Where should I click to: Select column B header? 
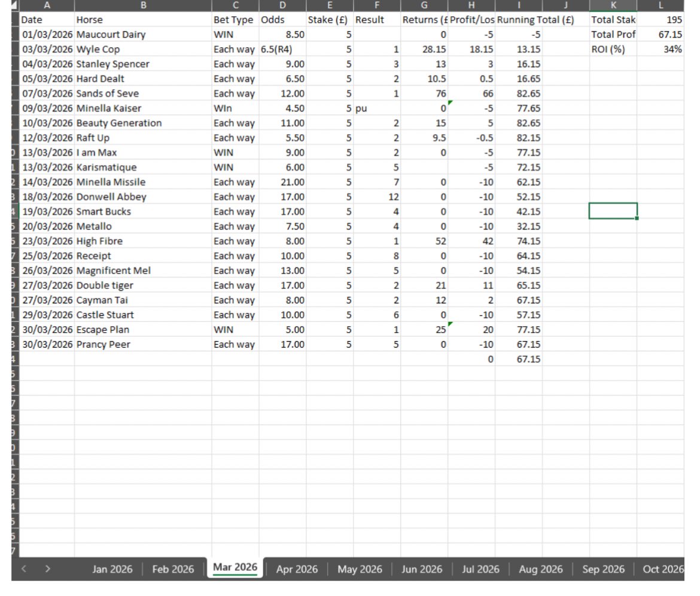pos(143,5)
